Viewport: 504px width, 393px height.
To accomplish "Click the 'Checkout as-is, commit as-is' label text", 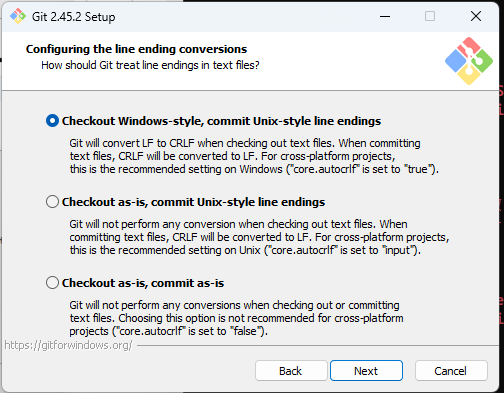I will pos(143,283).
